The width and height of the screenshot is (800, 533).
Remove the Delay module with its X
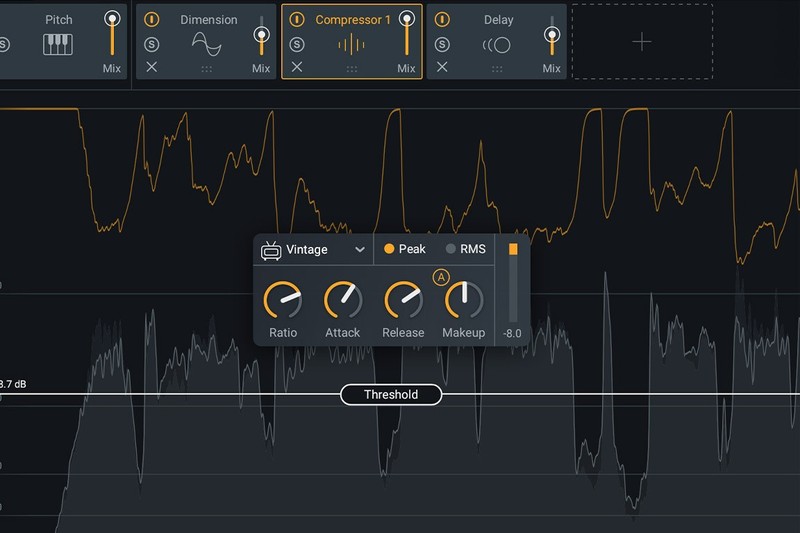point(442,67)
